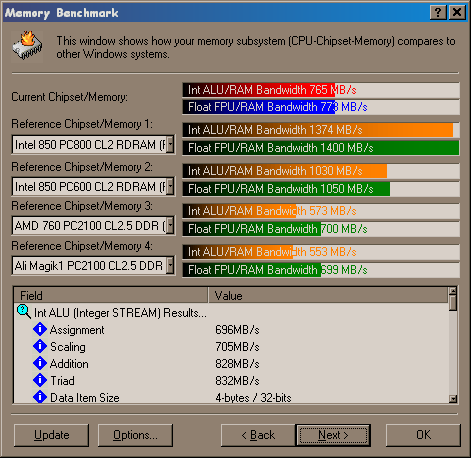Click the 696MB/s value
The image size is (471, 458).
[237, 330]
